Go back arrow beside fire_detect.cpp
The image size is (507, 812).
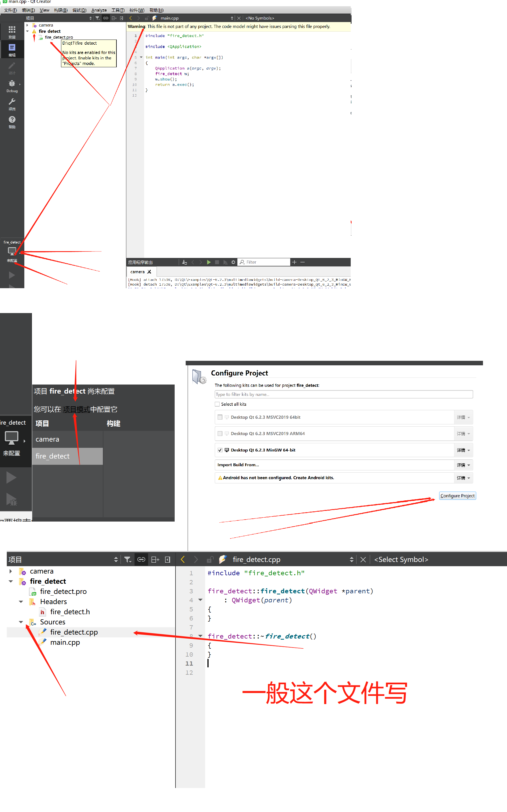coord(183,559)
